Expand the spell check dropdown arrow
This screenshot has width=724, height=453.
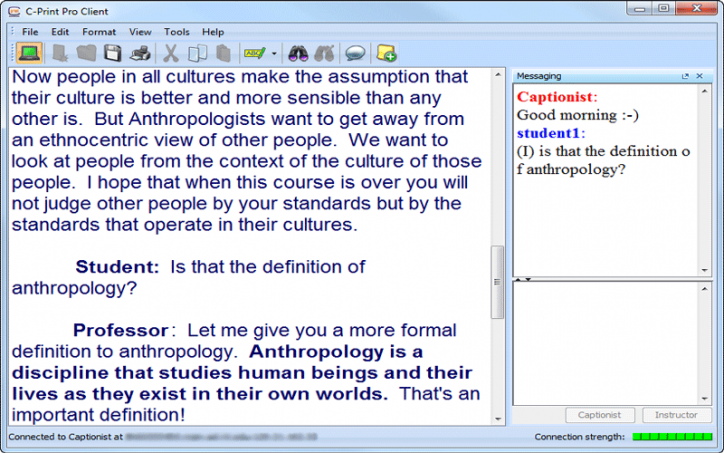pos(274,54)
